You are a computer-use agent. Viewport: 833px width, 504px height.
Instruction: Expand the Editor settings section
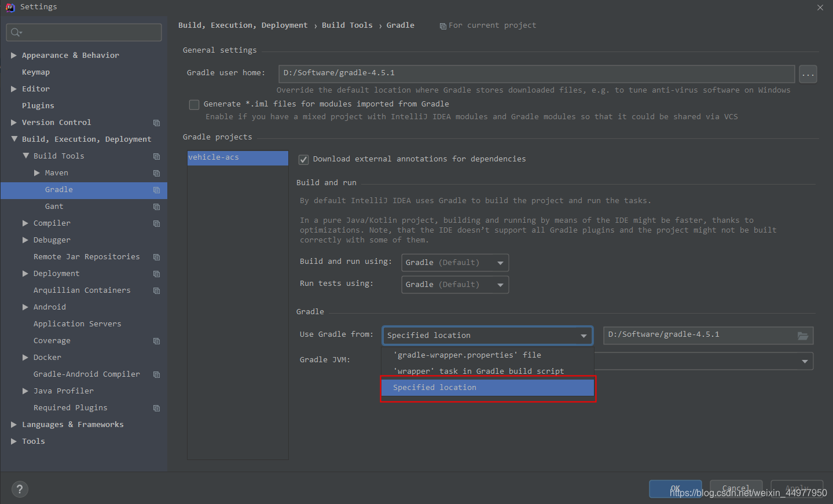click(x=14, y=89)
